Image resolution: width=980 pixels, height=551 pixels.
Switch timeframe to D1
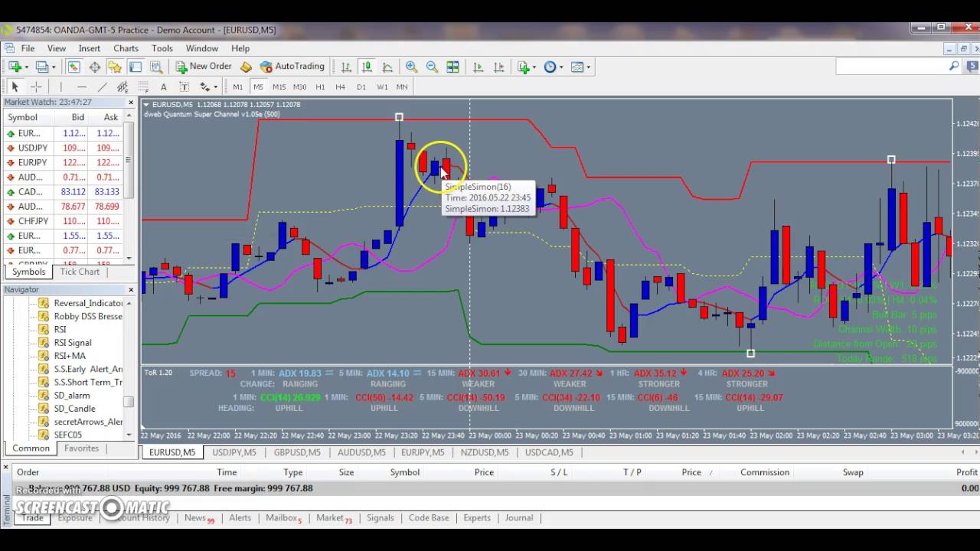pyautogui.click(x=361, y=86)
